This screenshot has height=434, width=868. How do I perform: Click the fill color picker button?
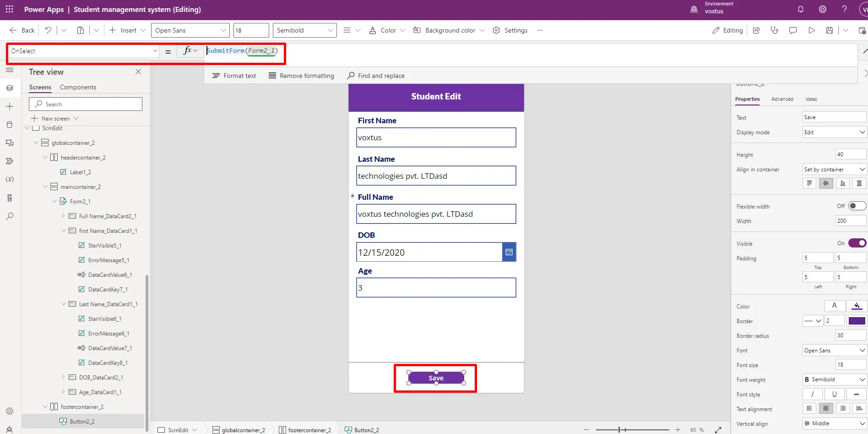(857, 306)
